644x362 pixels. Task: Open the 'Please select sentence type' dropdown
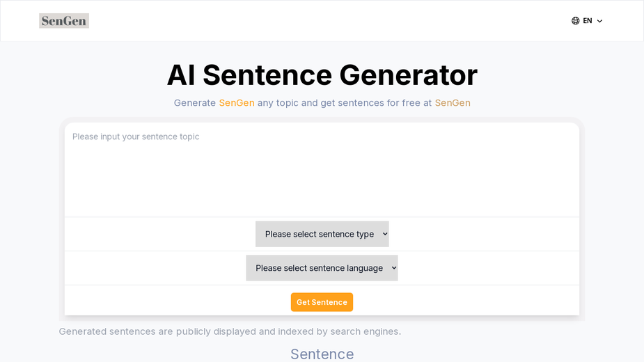(322, 234)
